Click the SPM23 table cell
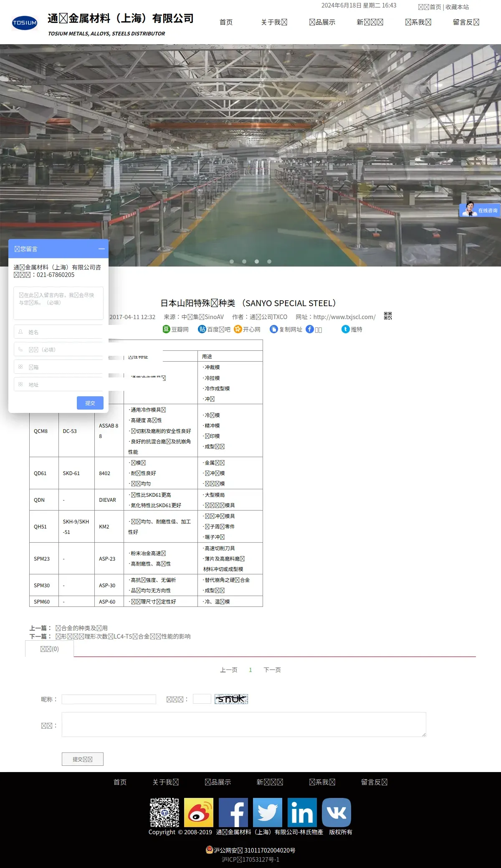Screen dimensions: 501x868 pyautogui.click(x=44, y=559)
